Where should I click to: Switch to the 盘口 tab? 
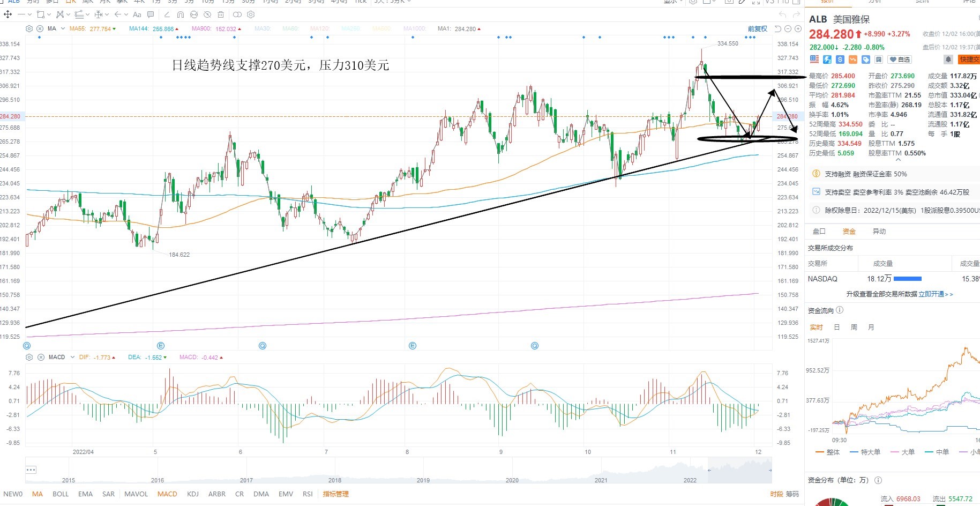(x=819, y=231)
